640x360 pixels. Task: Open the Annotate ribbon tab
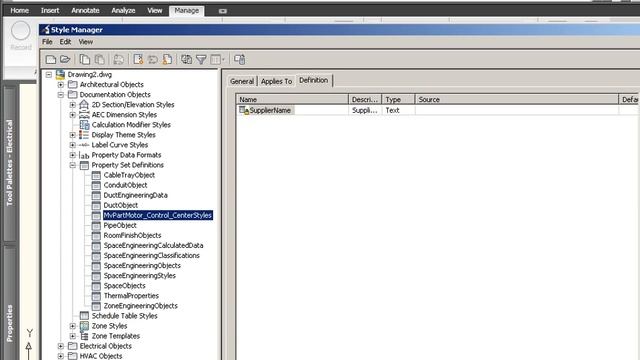pyautogui.click(x=85, y=11)
